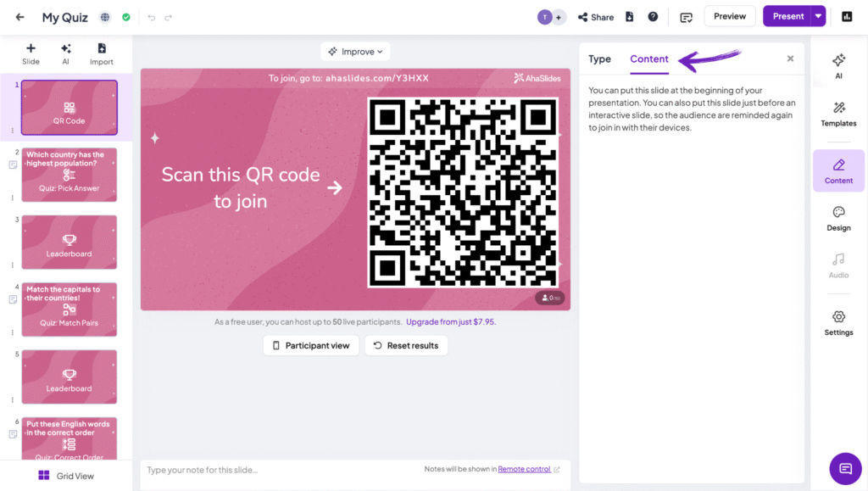Open the drag handle menu of slide 1

point(13,131)
